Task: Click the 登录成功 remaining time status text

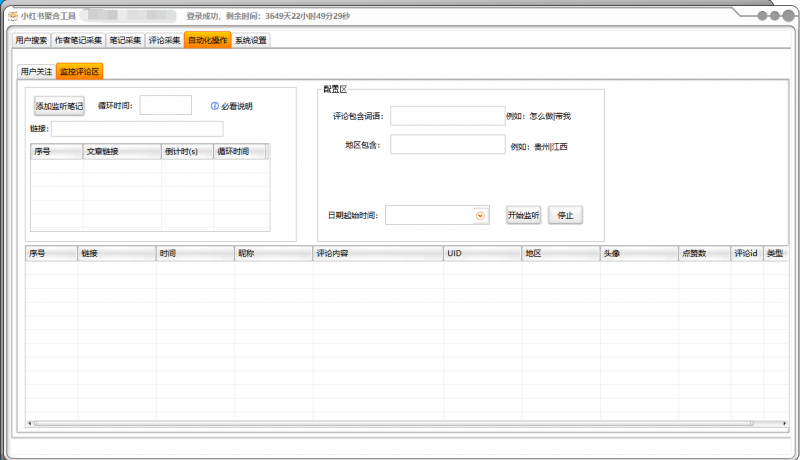Action: pyautogui.click(x=268, y=16)
